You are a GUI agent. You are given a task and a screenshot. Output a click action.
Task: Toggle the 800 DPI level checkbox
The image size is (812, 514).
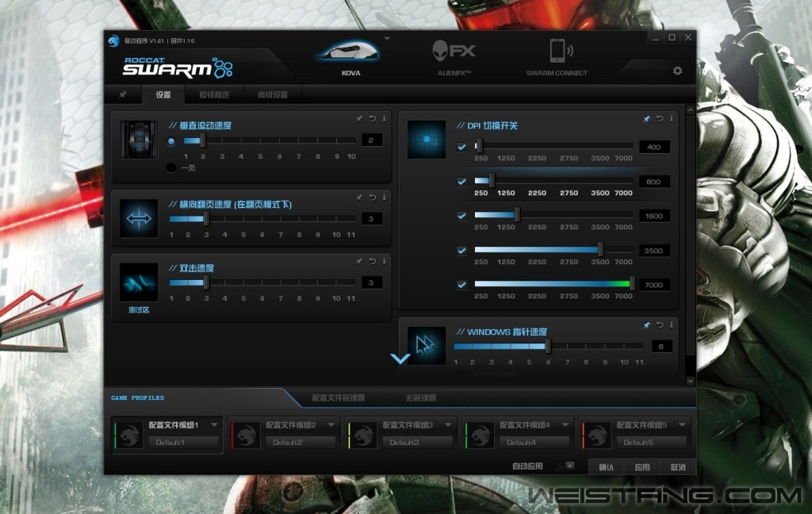click(x=462, y=182)
